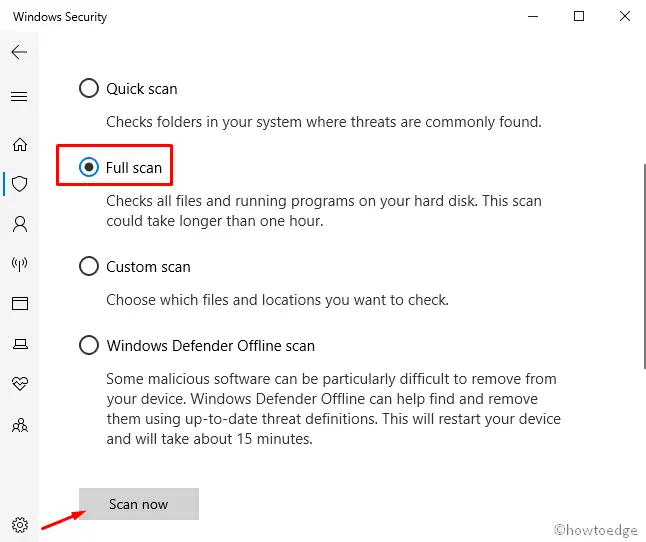The height and width of the screenshot is (542, 646).
Task: Close the Windows Security window
Action: pyautogui.click(x=624, y=17)
